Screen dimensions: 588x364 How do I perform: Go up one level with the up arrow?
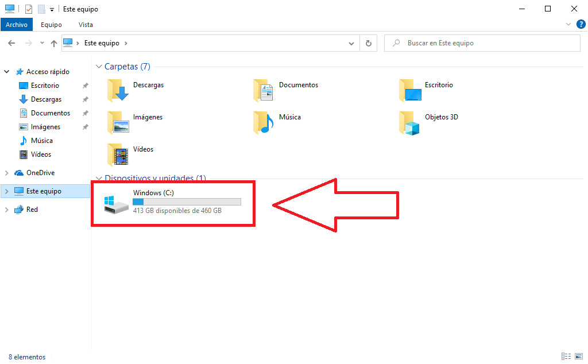click(54, 43)
